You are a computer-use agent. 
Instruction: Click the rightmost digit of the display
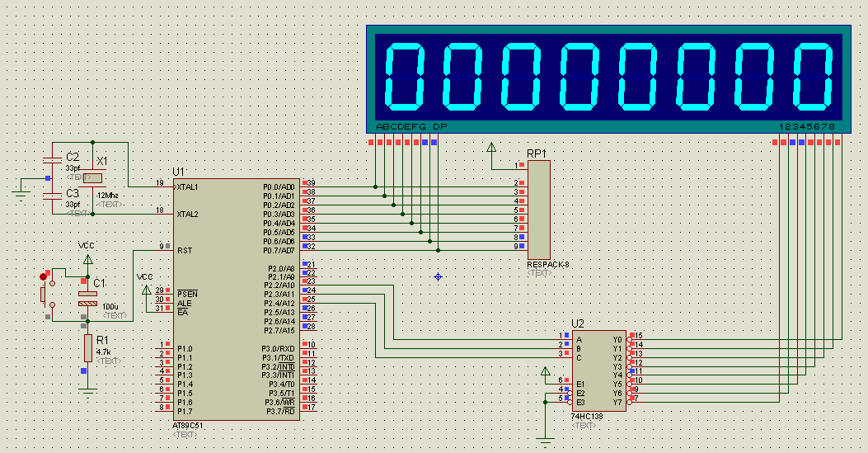click(814, 77)
